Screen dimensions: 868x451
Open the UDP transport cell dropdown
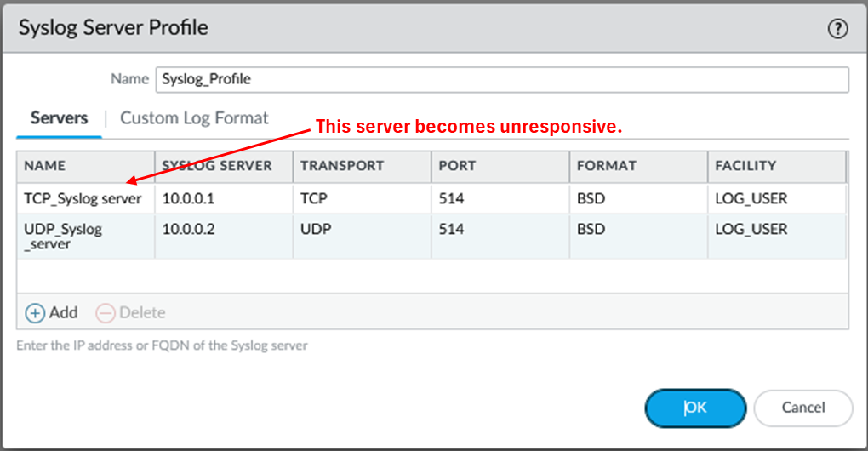click(360, 230)
